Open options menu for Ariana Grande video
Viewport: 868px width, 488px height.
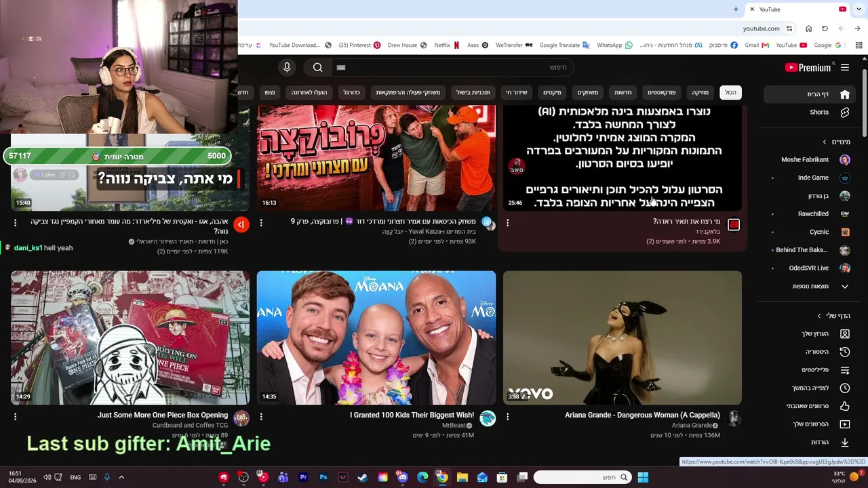click(x=507, y=416)
